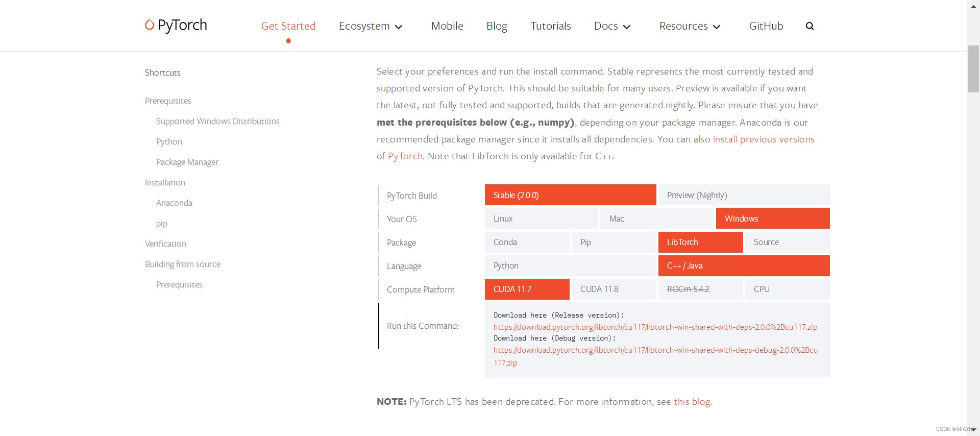This screenshot has height=436, width=980.
Task: Click the PyTorch logo
Action: [x=176, y=25]
